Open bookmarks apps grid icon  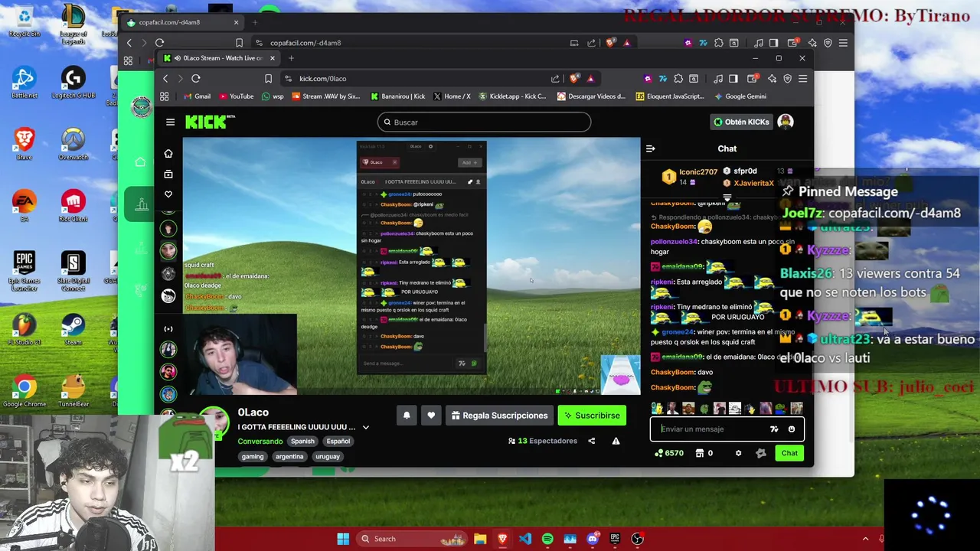pos(164,96)
